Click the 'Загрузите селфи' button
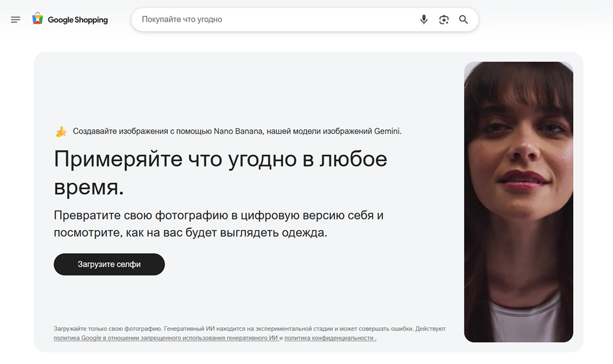The height and width of the screenshot is (364, 613). [x=109, y=264]
